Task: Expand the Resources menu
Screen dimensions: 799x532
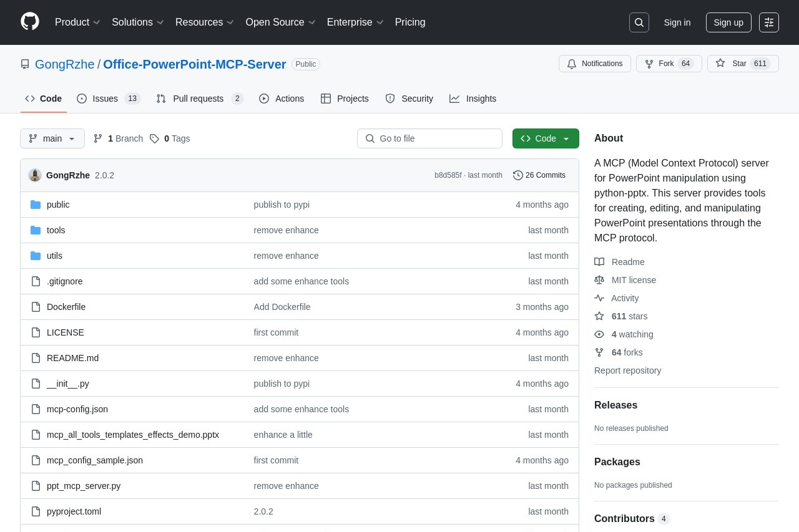Action: [204, 22]
